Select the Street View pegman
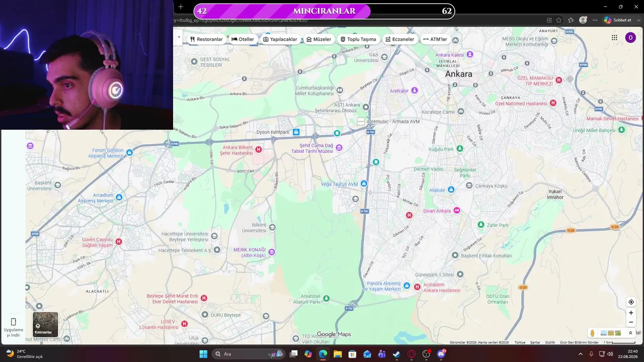 click(593, 333)
